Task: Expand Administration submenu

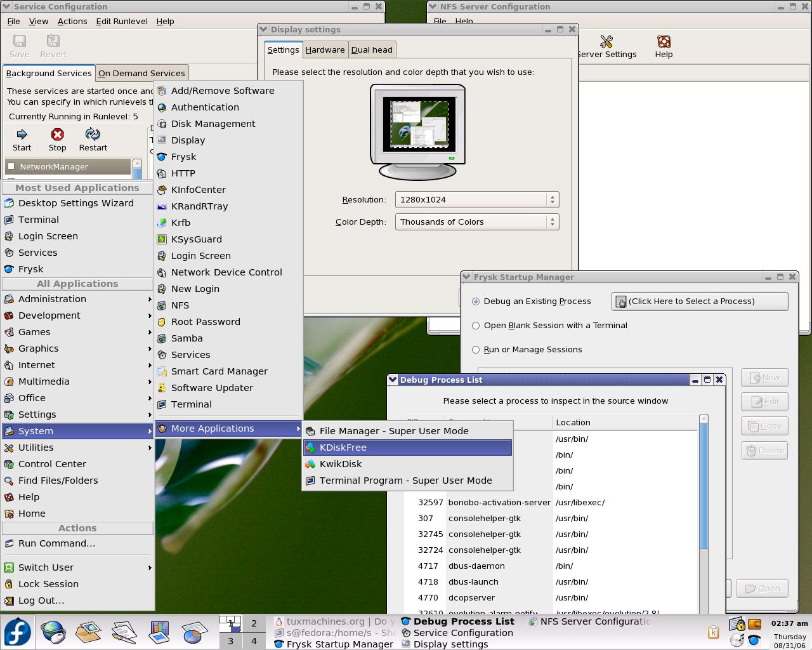Action: 77,299
